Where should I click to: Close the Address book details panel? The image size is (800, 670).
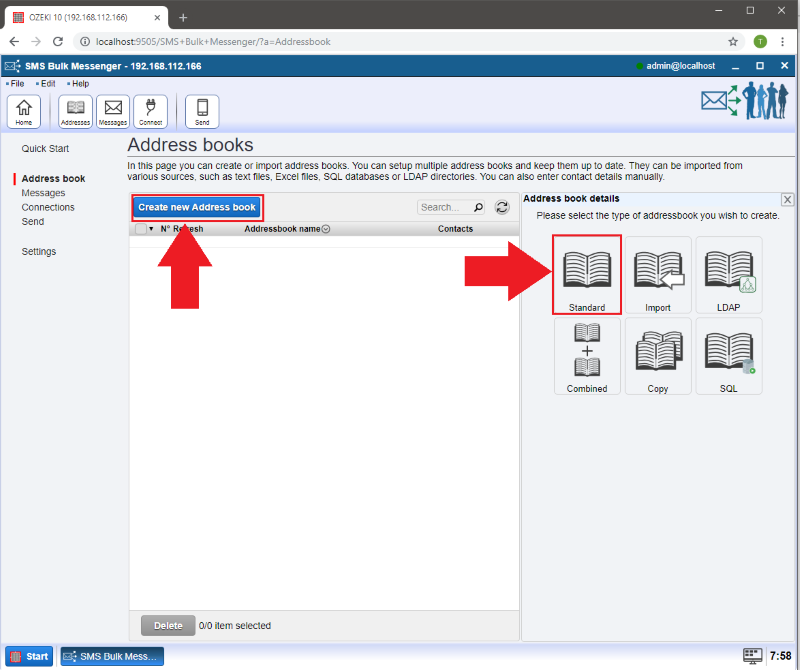pyautogui.click(x=787, y=200)
